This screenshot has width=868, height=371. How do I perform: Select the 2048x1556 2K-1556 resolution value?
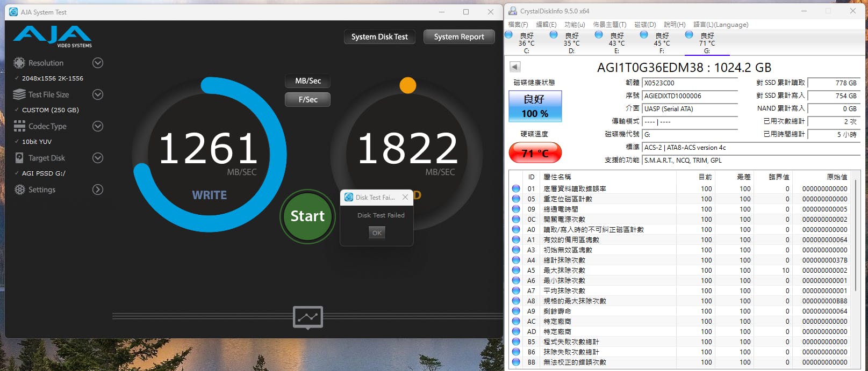point(53,78)
